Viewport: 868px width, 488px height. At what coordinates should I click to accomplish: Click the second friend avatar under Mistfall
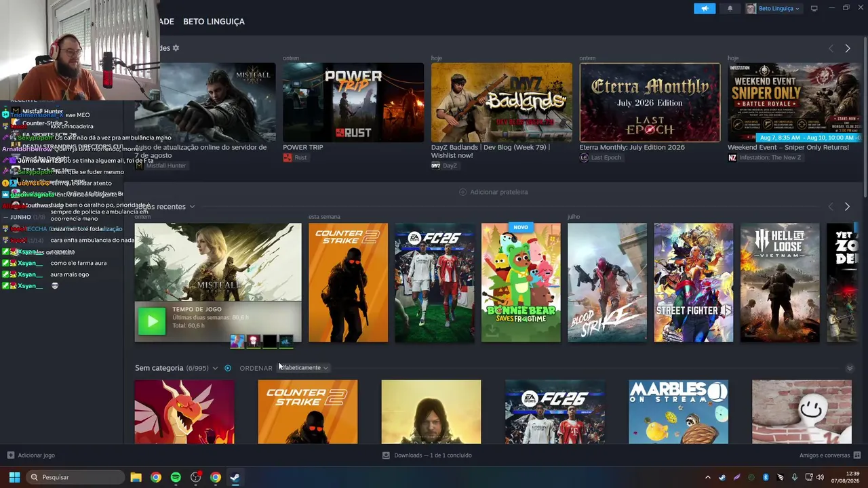point(253,341)
